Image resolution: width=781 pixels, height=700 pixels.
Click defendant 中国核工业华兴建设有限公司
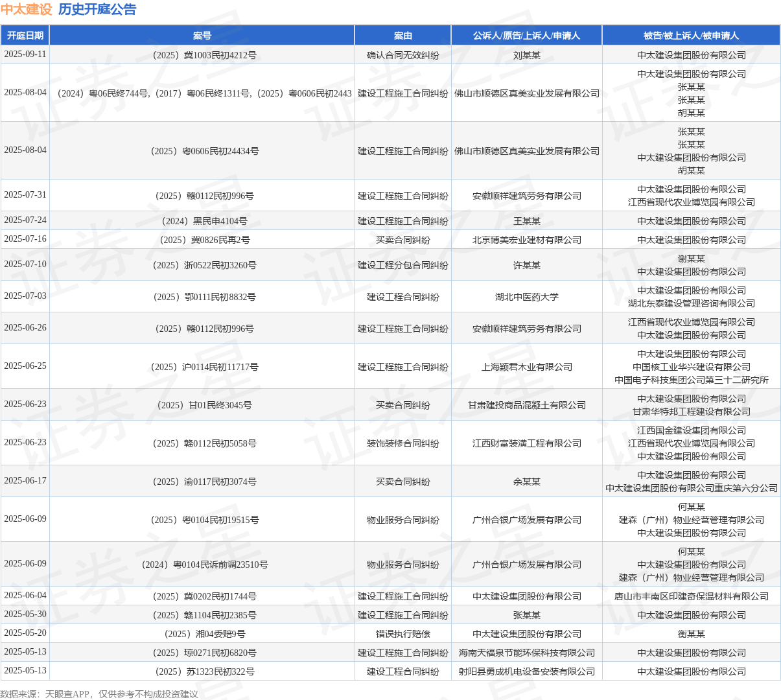point(692,367)
